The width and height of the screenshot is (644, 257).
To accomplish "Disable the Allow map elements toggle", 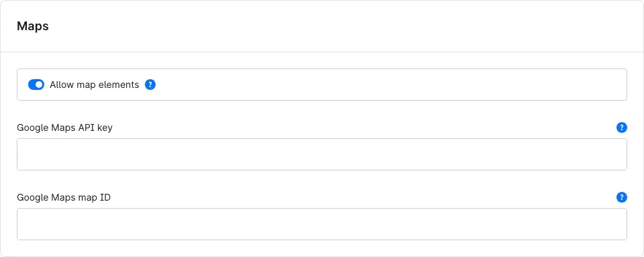I will tap(36, 85).
